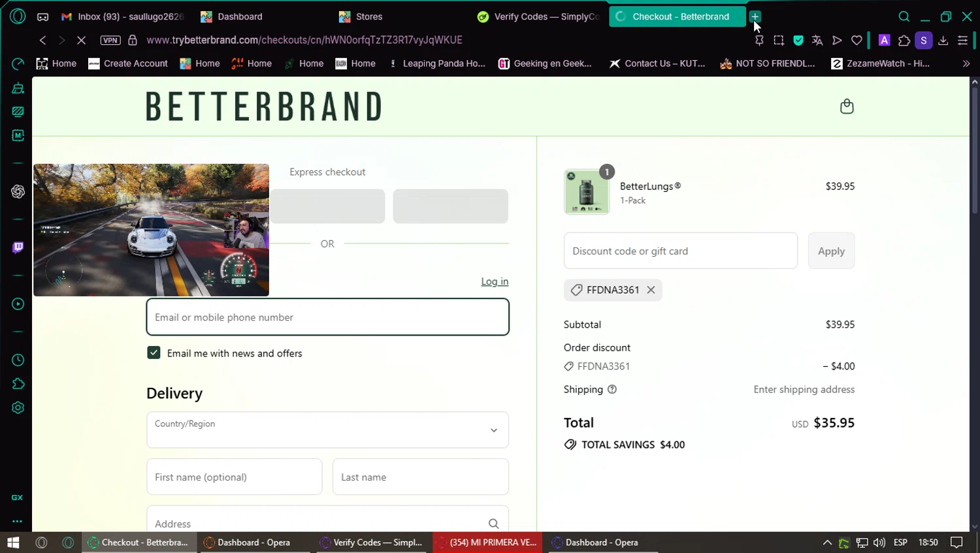The width and height of the screenshot is (980, 553).
Task: Click the address search magnifier icon
Action: coord(493,524)
